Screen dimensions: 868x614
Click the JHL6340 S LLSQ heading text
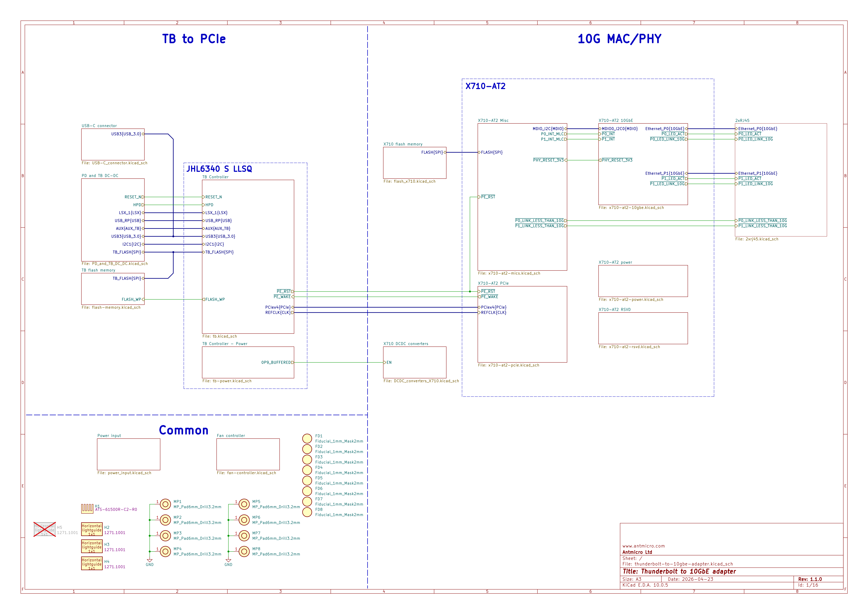pyautogui.click(x=219, y=169)
